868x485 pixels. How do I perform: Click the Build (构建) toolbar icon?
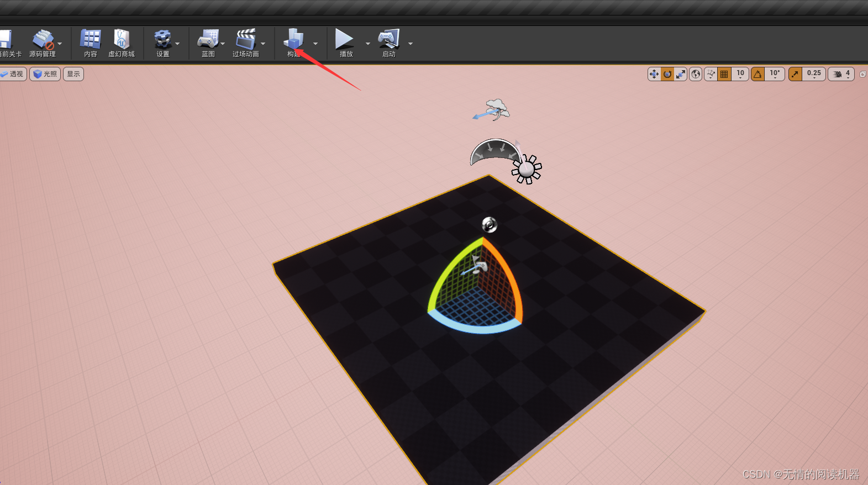[294, 39]
